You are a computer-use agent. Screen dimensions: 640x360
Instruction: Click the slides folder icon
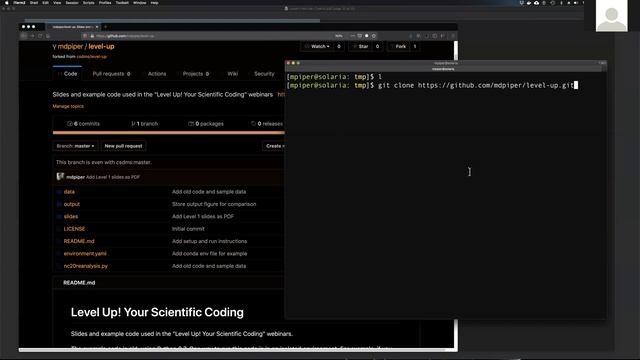point(59,217)
